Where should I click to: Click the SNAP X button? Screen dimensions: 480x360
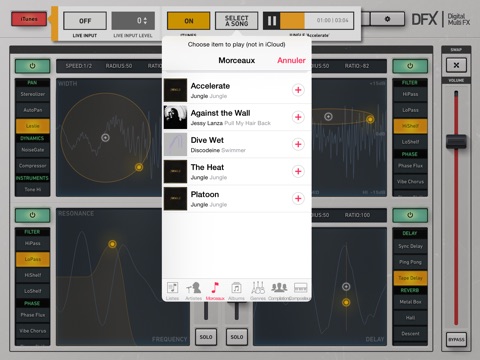(x=456, y=65)
